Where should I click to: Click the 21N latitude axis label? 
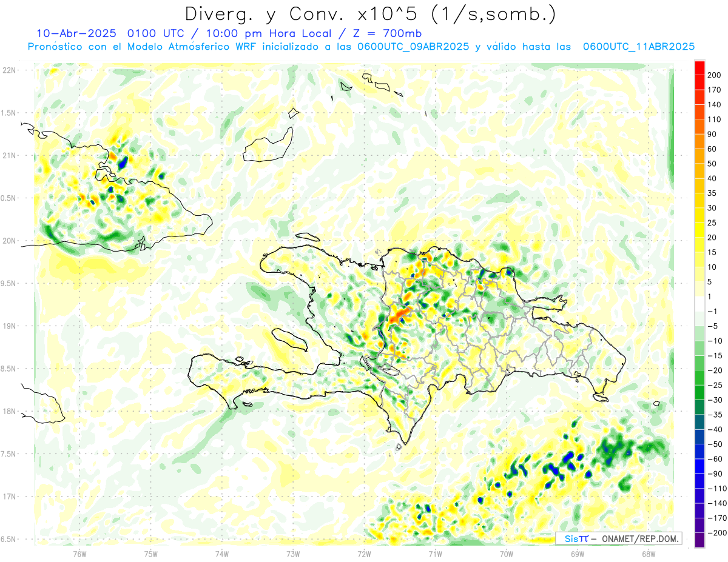point(9,155)
